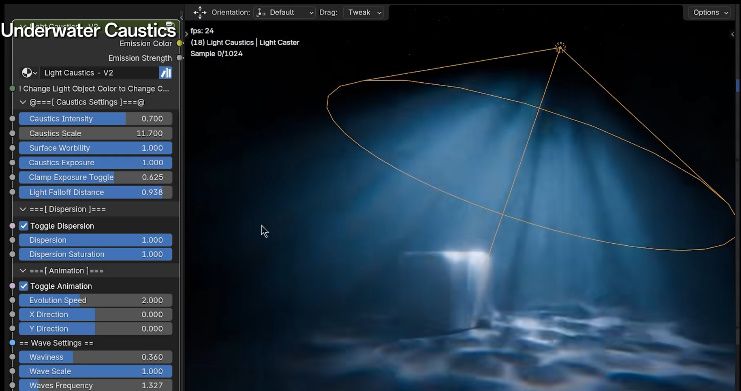Disable the Toggle Dispersion checkbox

coord(24,226)
